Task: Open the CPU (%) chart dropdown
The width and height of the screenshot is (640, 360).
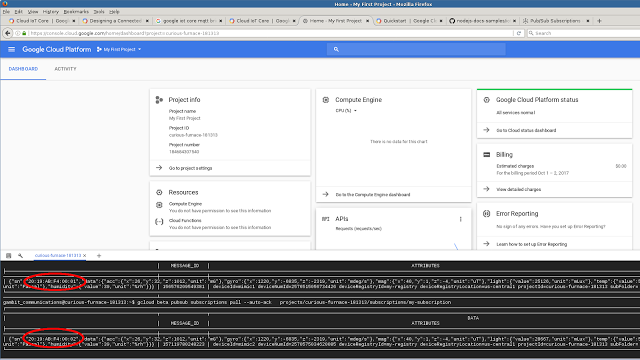Action: [x=346, y=111]
